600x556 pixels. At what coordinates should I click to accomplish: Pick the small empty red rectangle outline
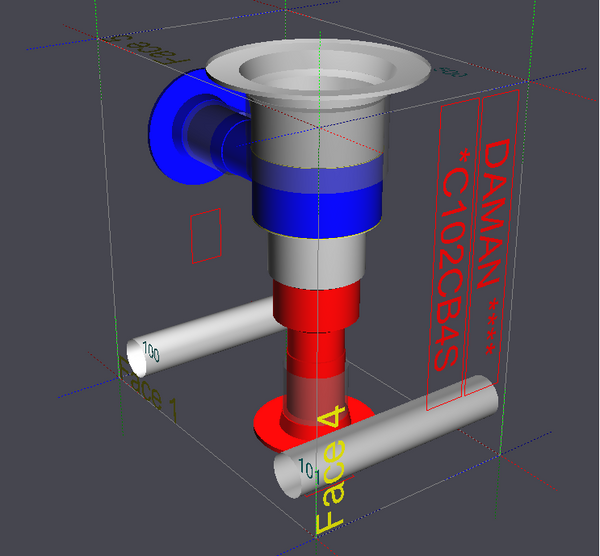pyautogui.click(x=206, y=236)
